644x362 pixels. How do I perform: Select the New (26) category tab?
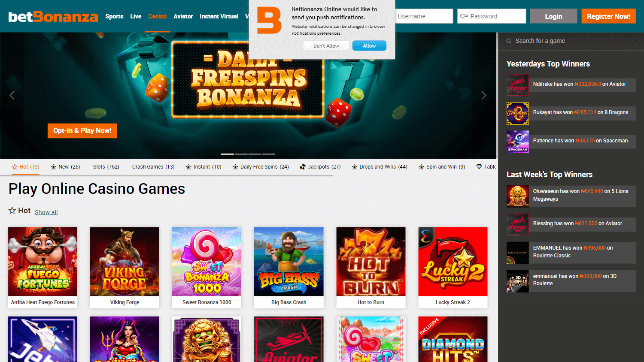(65, 167)
